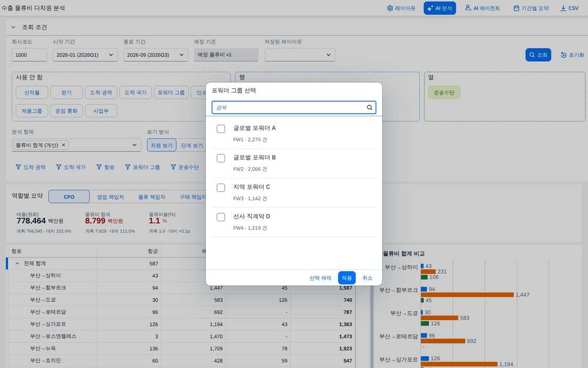Download data with the CSV icon
This screenshot has width=588, height=368.
click(x=569, y=8)
